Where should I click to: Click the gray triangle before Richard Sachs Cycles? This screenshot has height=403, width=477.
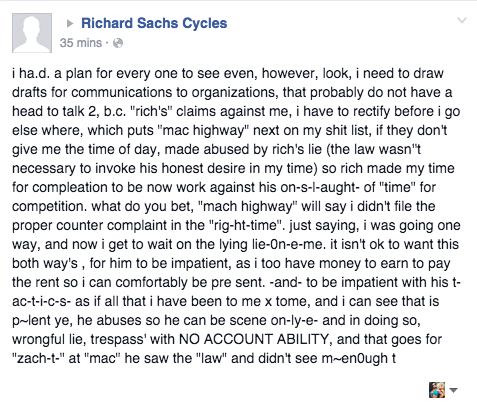70,23
